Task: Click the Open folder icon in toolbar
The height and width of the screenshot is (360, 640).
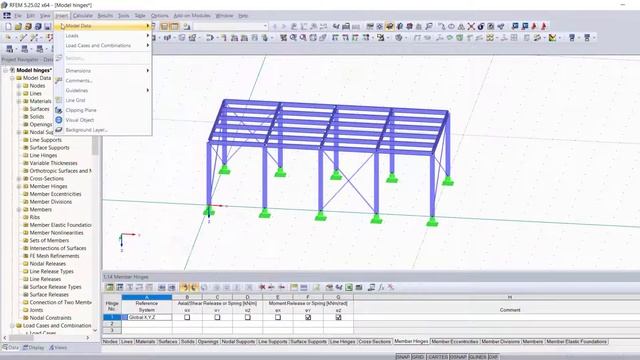Action: [18, 27]
